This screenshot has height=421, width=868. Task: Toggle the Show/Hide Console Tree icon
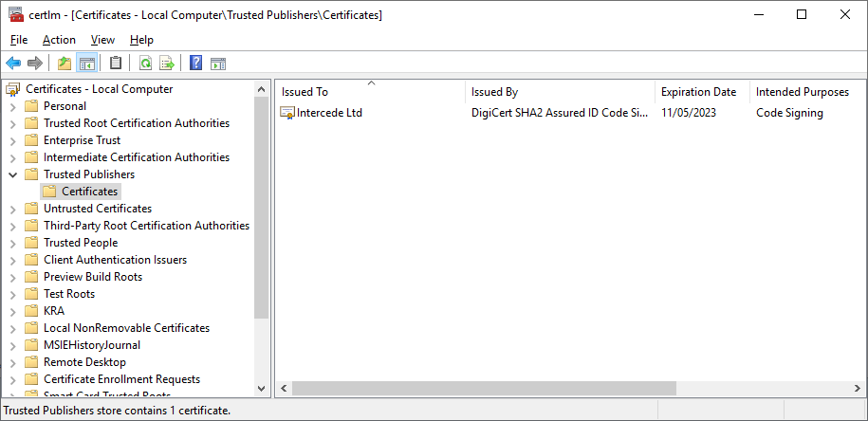click(x=86, y=64)
